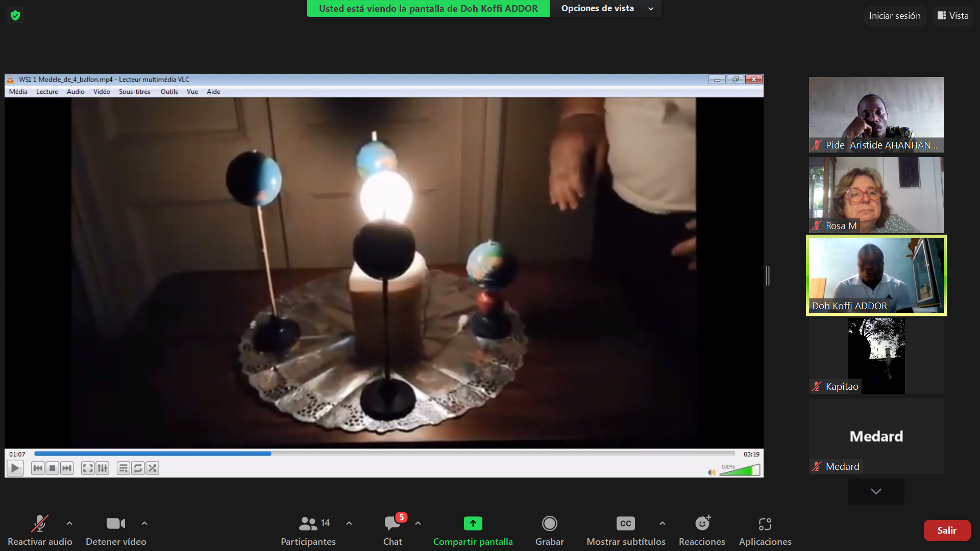Screen dimensions: 980x551
Task: Open Reacciones emoji menu
Action: 702,531
